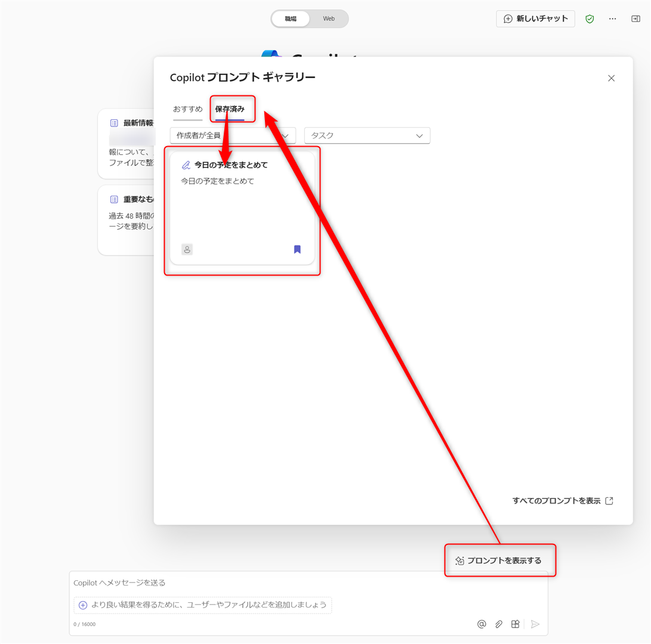Toggle the saved bookmark icon on prompt card
Viewport: 651px width, 644px height.
click(297, 249)
